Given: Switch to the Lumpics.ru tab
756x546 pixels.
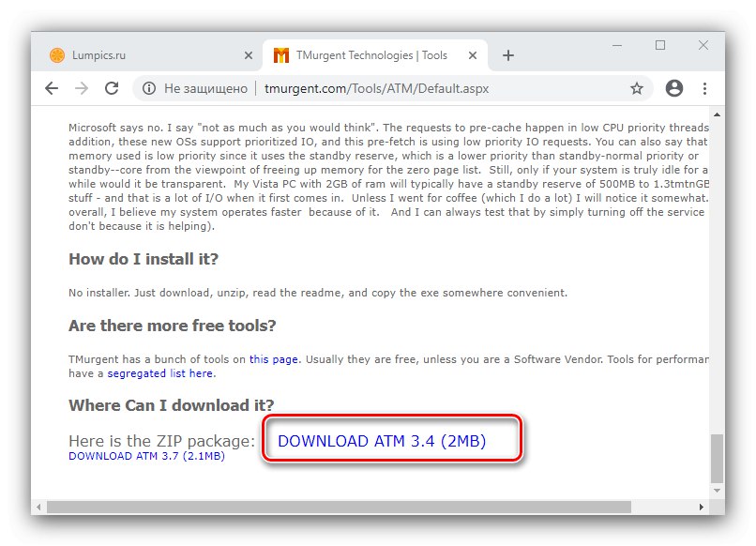Looking at the screenshot, I should click(149, 55).
